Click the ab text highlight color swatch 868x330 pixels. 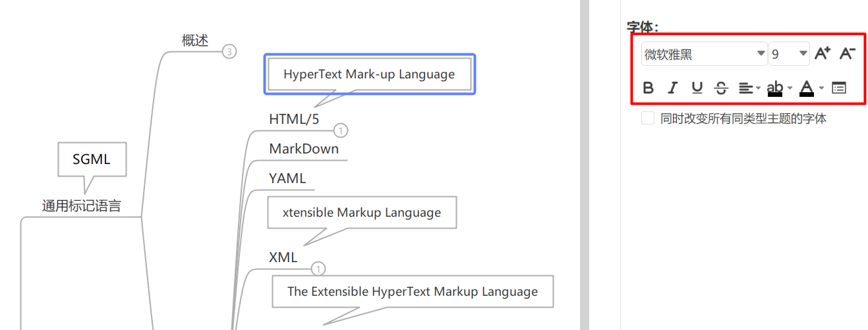click(775, 88)
